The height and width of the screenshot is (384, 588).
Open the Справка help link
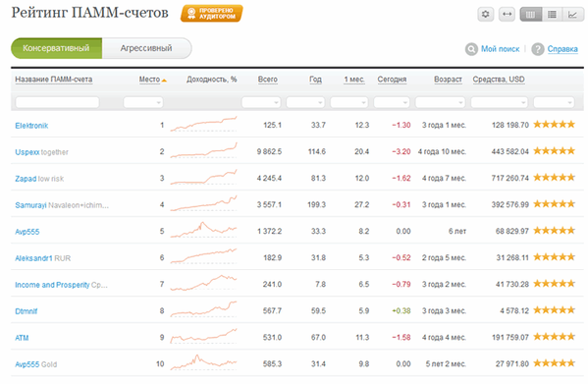(x=562, y=49)
